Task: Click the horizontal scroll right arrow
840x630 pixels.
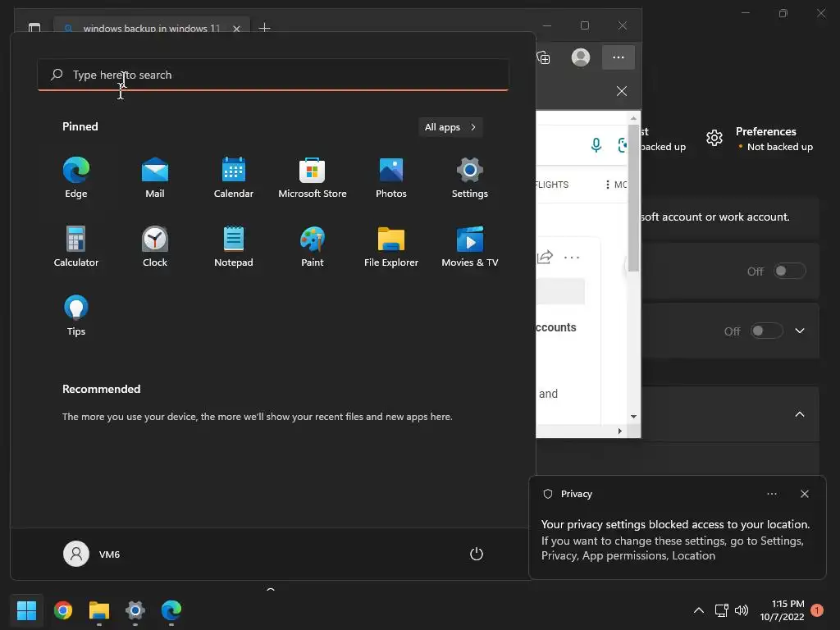Action: (620, 431)
